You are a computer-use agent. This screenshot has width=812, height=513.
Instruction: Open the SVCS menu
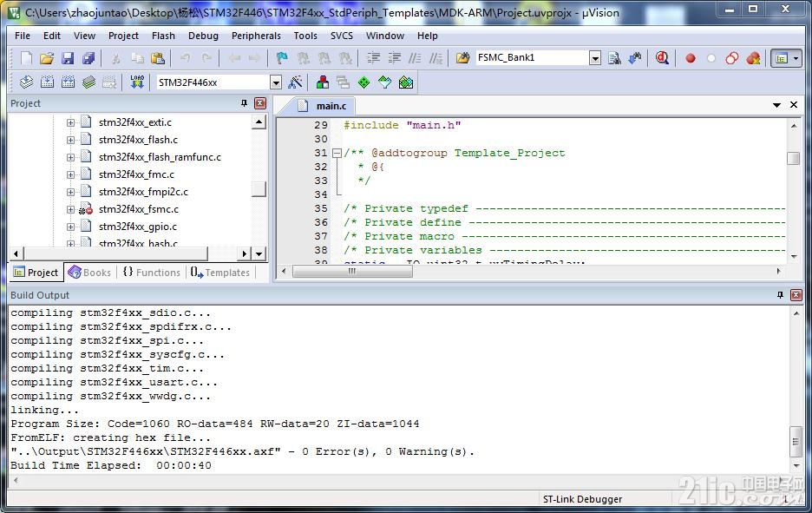(341, 36)
